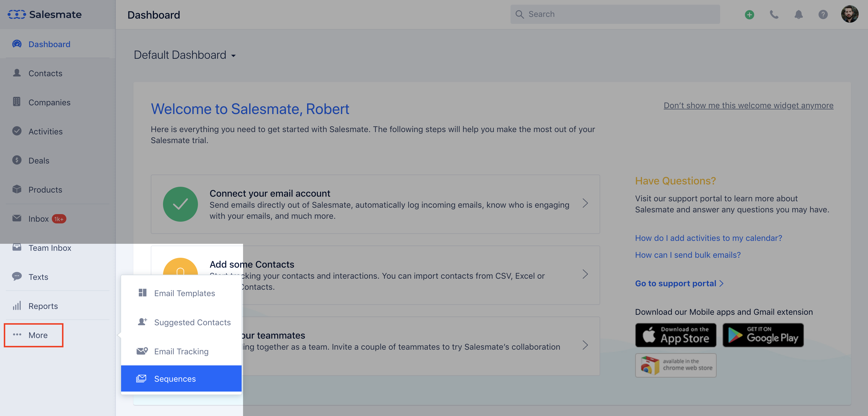
Task: Expand the Connect your email account step
Action: pos(585,204)
